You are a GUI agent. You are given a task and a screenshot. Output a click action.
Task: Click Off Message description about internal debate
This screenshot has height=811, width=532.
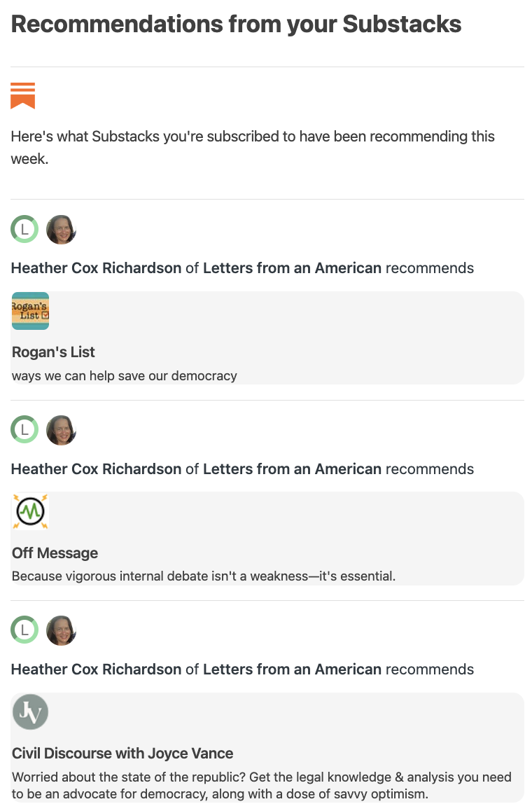tap(204, 576)
